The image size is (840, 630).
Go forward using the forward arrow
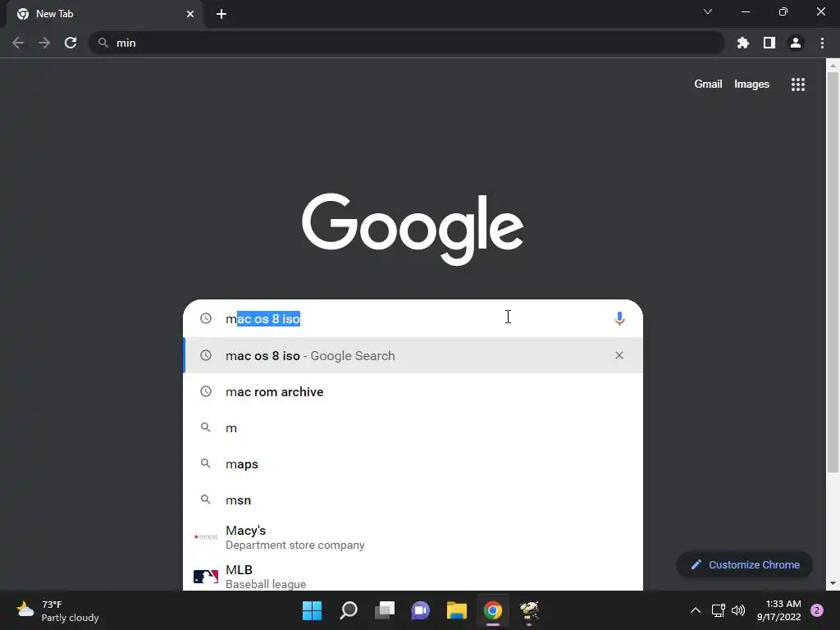click(x=44, y=43)
